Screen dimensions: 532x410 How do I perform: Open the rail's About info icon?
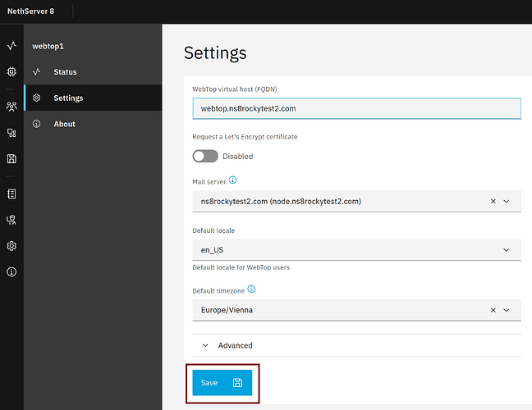[x=11, y=271]
